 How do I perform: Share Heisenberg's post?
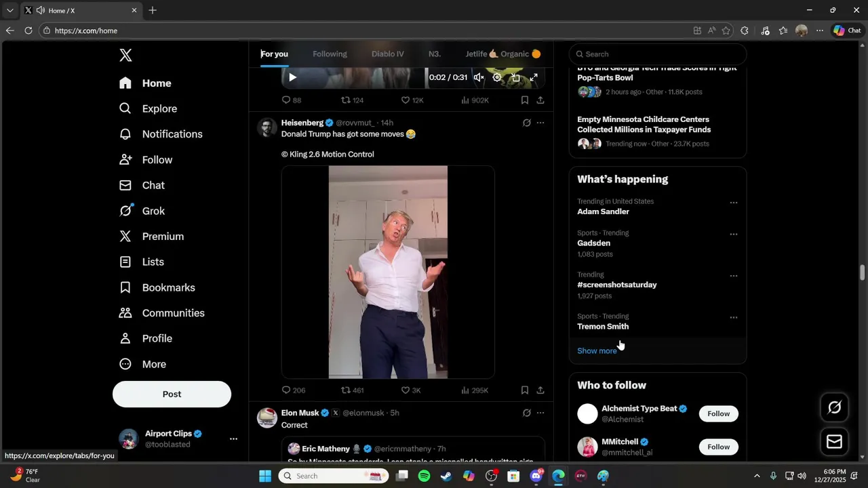[x=540, y=390]
